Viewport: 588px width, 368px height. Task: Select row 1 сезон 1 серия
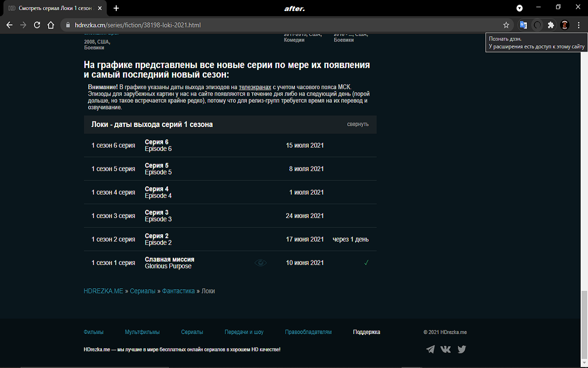click(x=230, y=263)
